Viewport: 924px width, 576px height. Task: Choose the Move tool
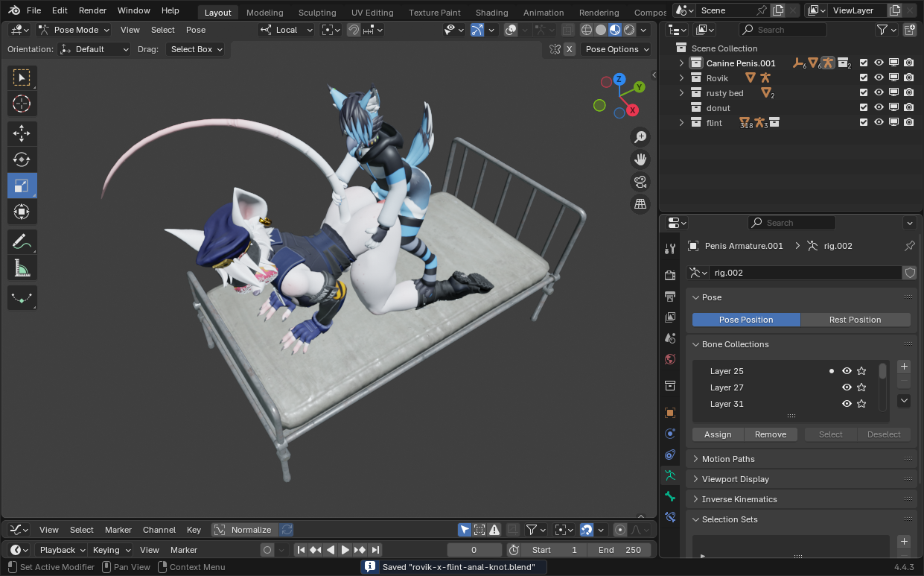(x=22, y=133)
